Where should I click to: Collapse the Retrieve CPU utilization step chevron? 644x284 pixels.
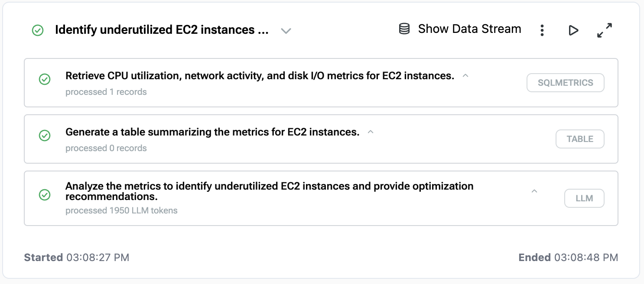tap(465, 76)
